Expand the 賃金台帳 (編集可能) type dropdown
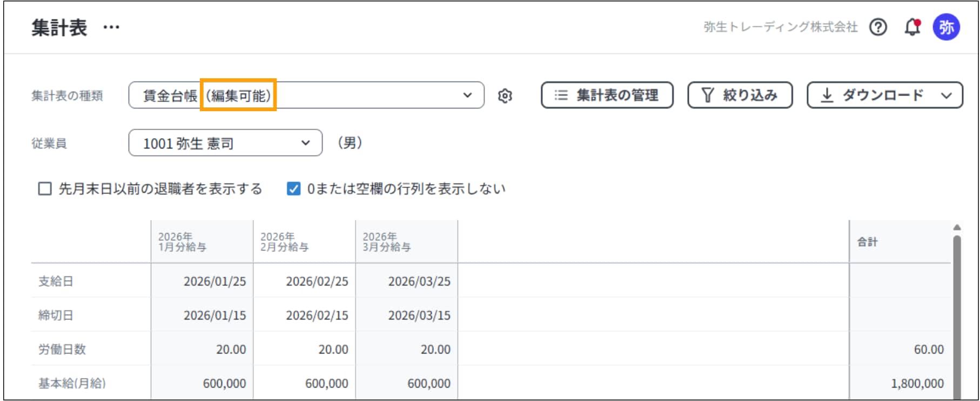The height and width of the screenshot is (401, 980). coord(306,96)
